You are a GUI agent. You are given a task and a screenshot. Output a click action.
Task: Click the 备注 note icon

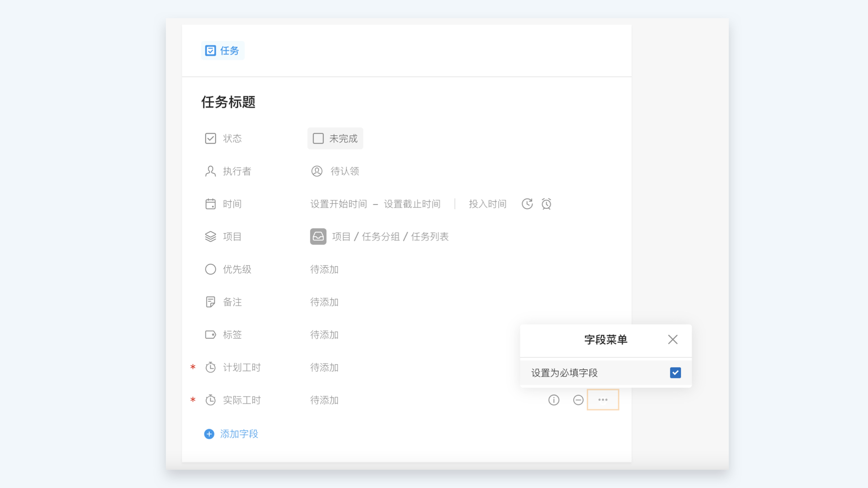click(x=211, y=302)
